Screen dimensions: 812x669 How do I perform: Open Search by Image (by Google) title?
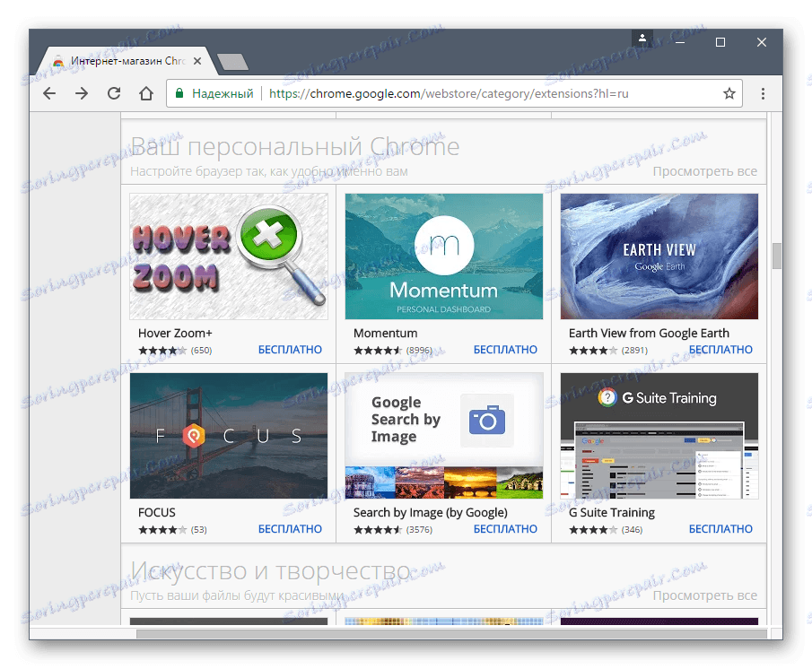tap(431, 513)
